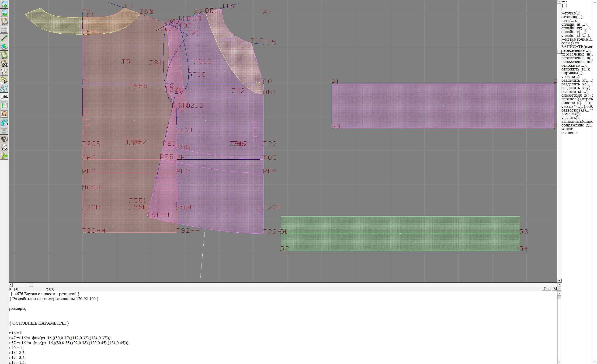Select 'ломаная();' in command list
The height and width of the screenshot is (364, 597).
click(x=571, y=114)
